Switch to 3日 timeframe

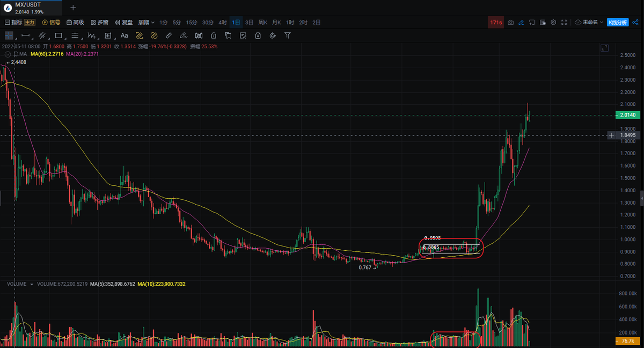point(250,23)
